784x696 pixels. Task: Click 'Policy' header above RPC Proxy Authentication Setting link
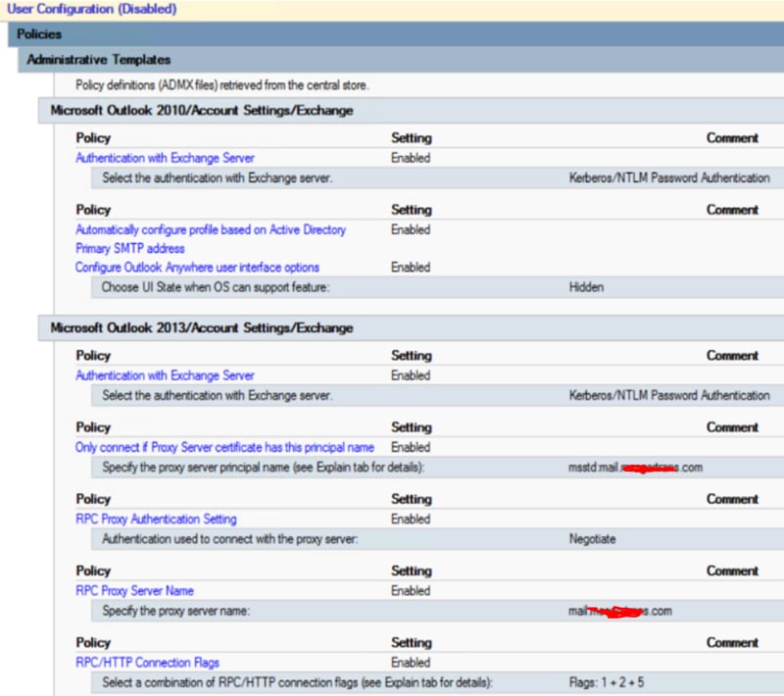click(x=93, y=499)
